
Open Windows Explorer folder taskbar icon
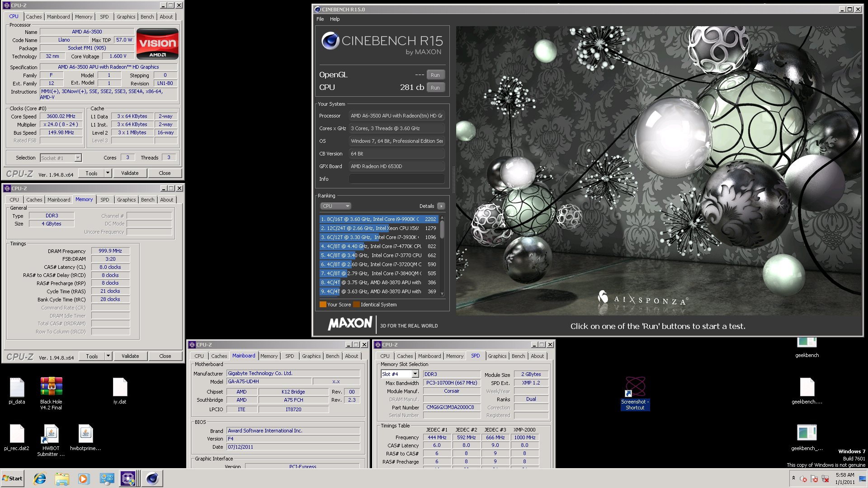point(62,479)
